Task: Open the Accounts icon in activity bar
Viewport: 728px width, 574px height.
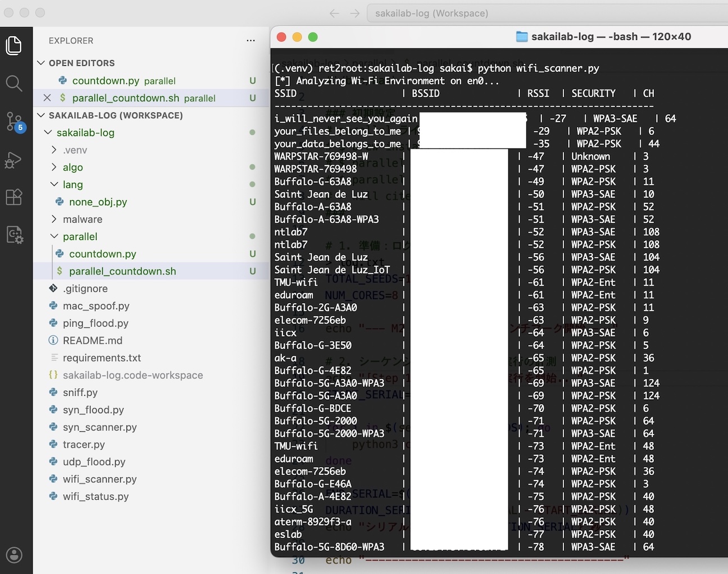Action: (14, 555)
